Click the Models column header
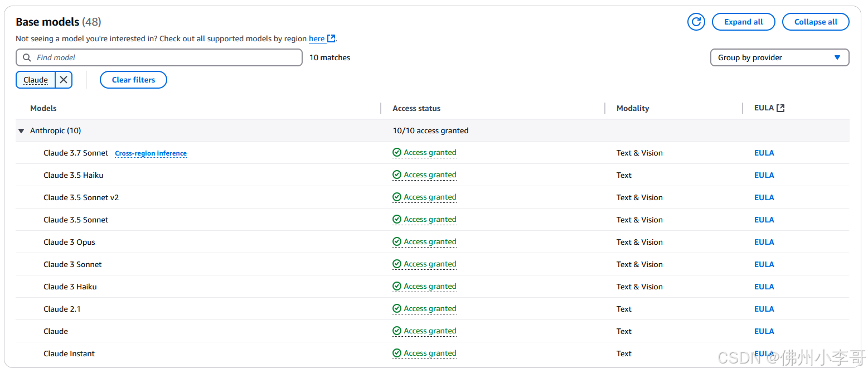The width and height of the screenshot is (868, 373). [x=43, y=108]
